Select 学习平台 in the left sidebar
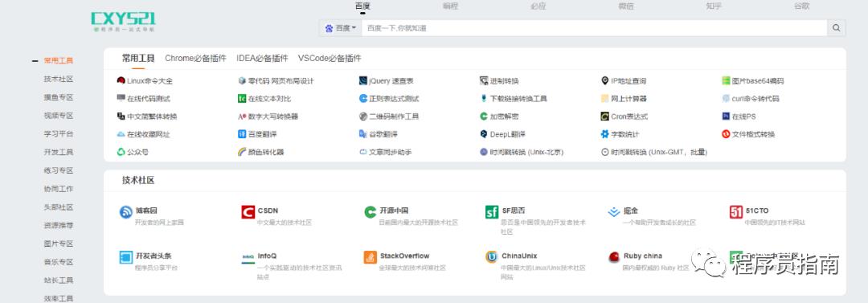The width and height of the screenshot is (868, 303). [x=59, y=134]
